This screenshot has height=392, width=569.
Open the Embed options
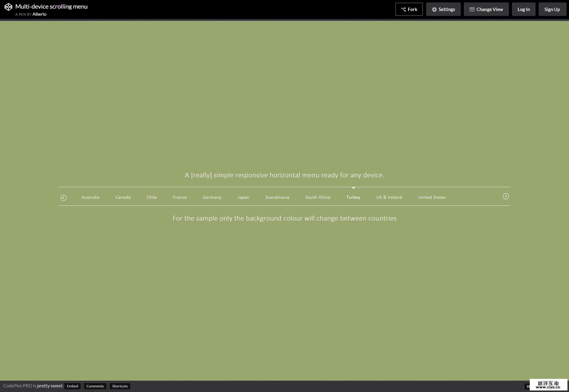(72, 386)
